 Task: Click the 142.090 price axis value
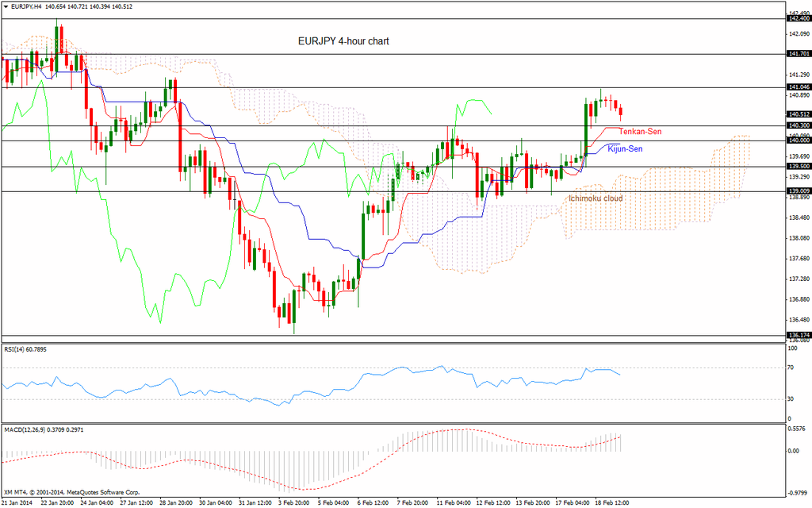800,34
